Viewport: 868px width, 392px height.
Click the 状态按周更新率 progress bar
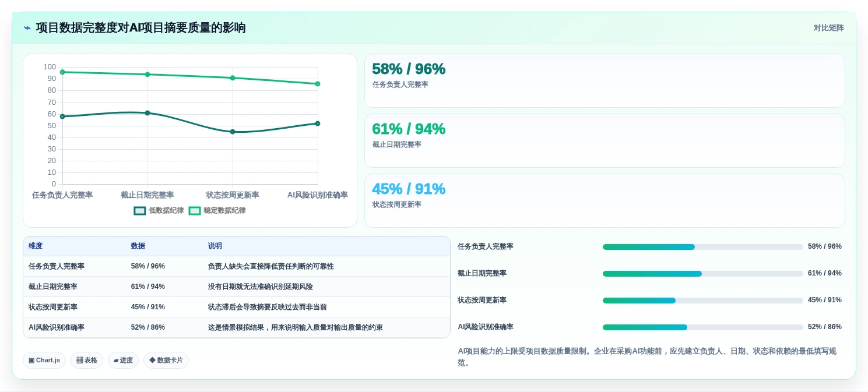(x=702, y=301)
